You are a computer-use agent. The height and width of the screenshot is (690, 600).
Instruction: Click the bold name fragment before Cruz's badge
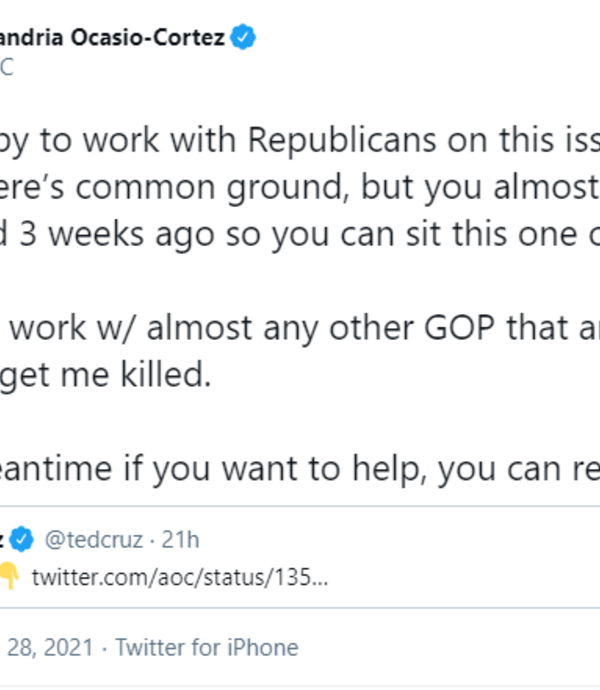[x=4, y=540]
